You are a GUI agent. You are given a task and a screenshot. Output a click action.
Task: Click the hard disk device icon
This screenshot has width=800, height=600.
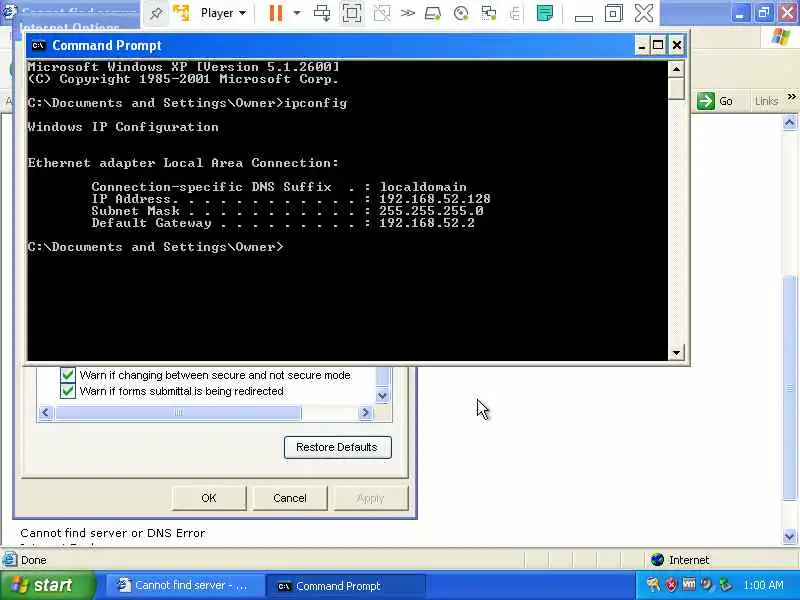tap(433, 13)
